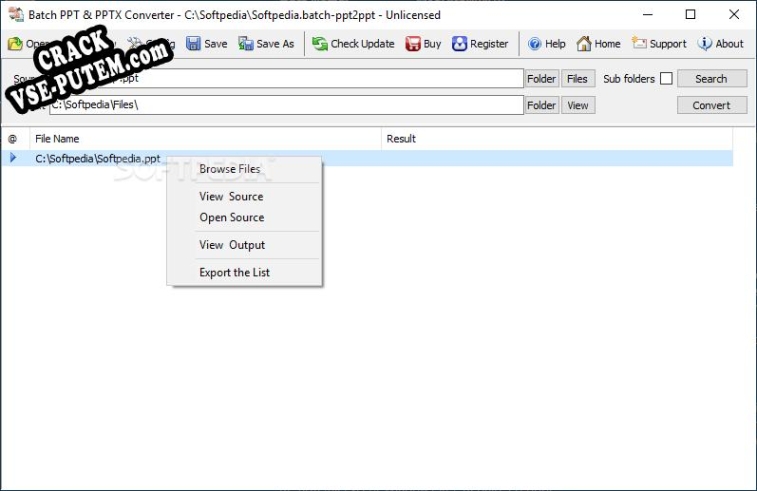Click the Save As toolbar icon
Screen dimensions: 757x491
pos(246,44)
